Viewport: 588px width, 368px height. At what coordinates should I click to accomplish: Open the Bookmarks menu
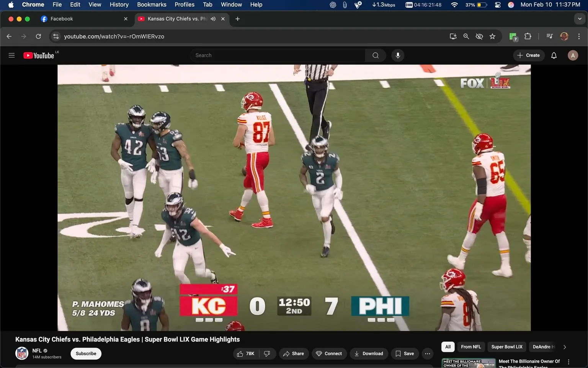tap(152, 5)
